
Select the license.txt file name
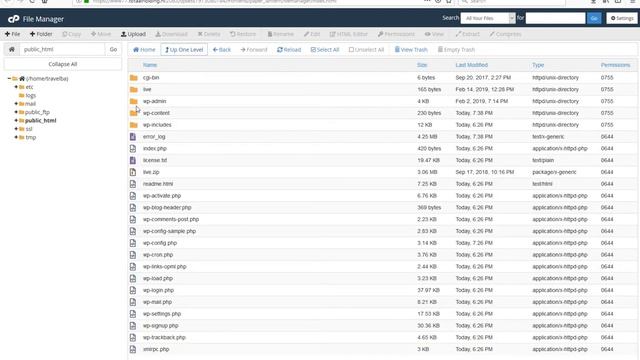tap(155, 160)
